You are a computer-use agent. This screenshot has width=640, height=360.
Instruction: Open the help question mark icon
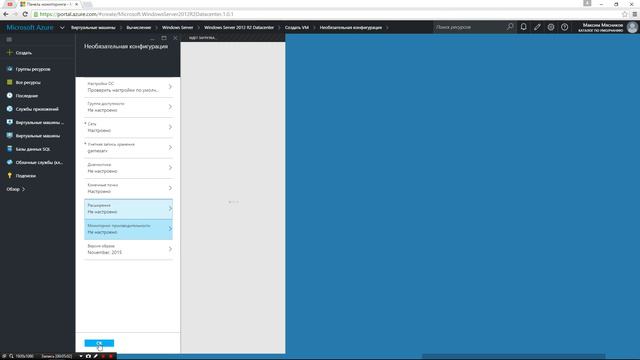(x=564, y=27)
